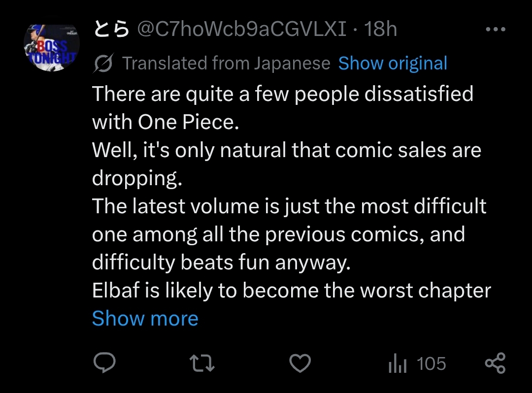Click the Grok translation slash icon

click(x=103, y=63)
